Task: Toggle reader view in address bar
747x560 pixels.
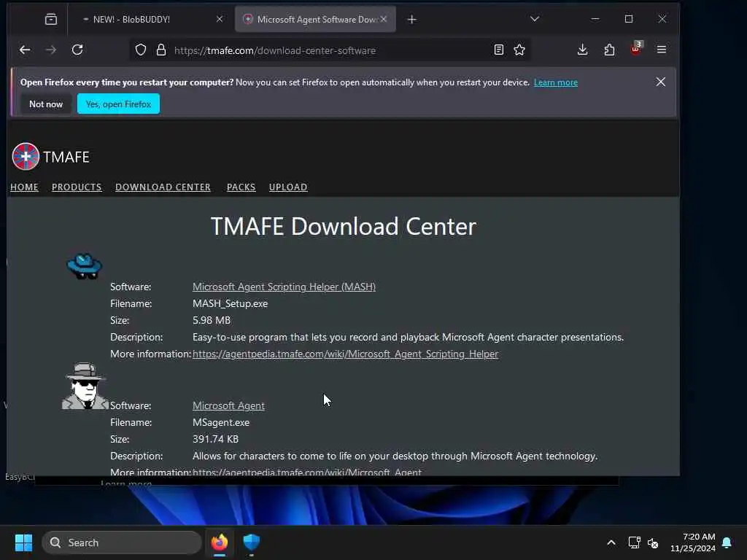Action: pos(499,50)
